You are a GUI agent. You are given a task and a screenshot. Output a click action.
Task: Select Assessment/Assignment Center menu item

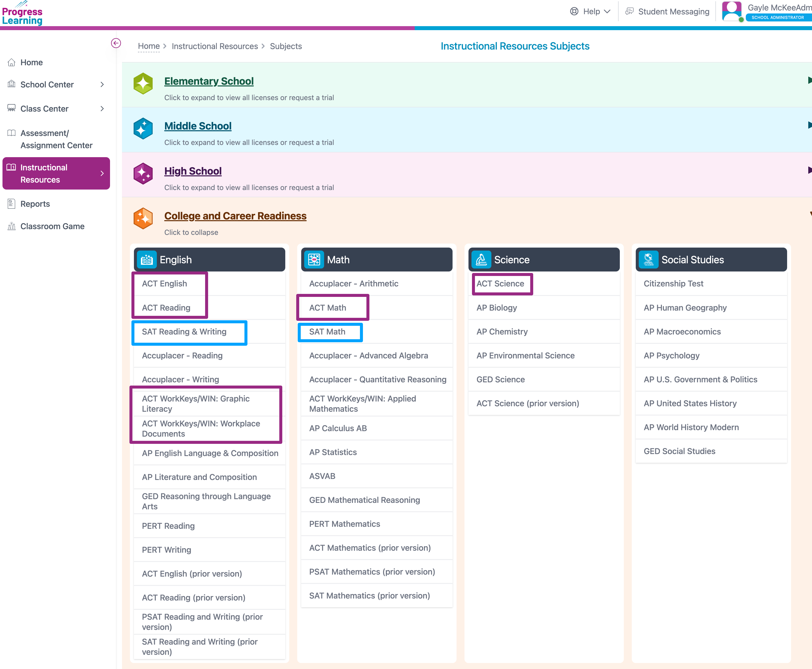[x=56, y=139]
